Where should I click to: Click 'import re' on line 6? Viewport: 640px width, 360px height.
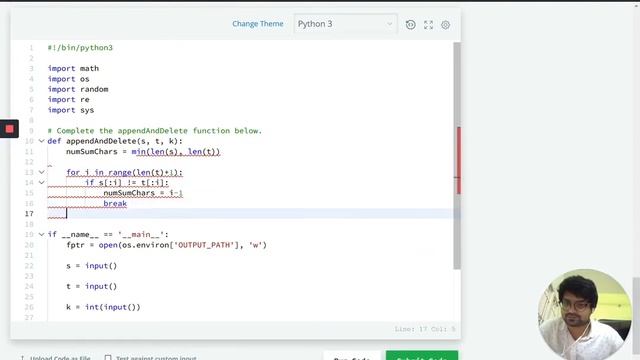[x=68, y=99]
